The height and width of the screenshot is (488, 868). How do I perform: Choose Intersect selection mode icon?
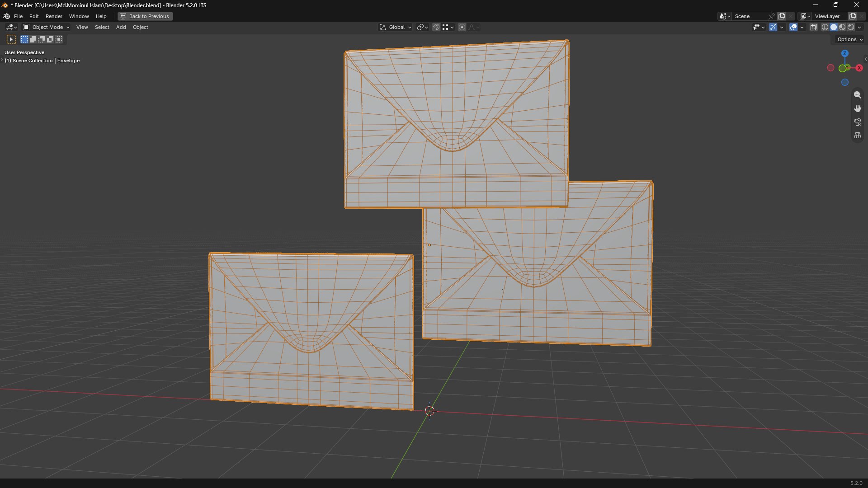click(59, 39)
